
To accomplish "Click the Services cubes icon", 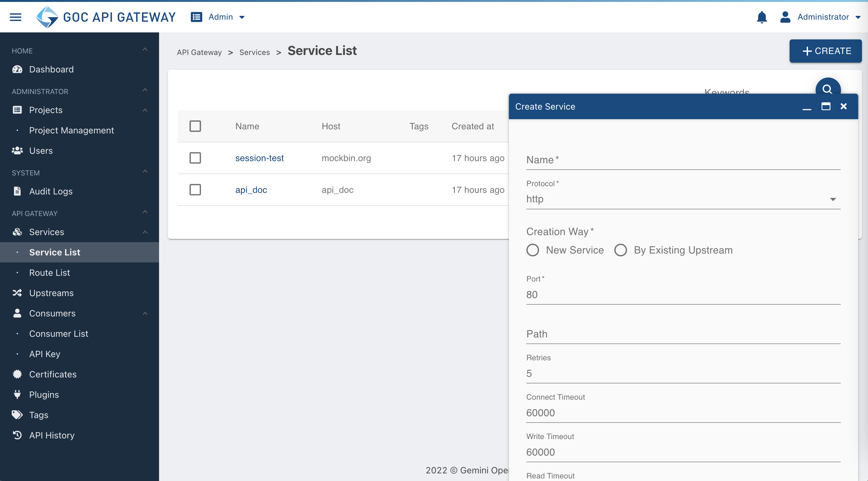I will point(17,232).
